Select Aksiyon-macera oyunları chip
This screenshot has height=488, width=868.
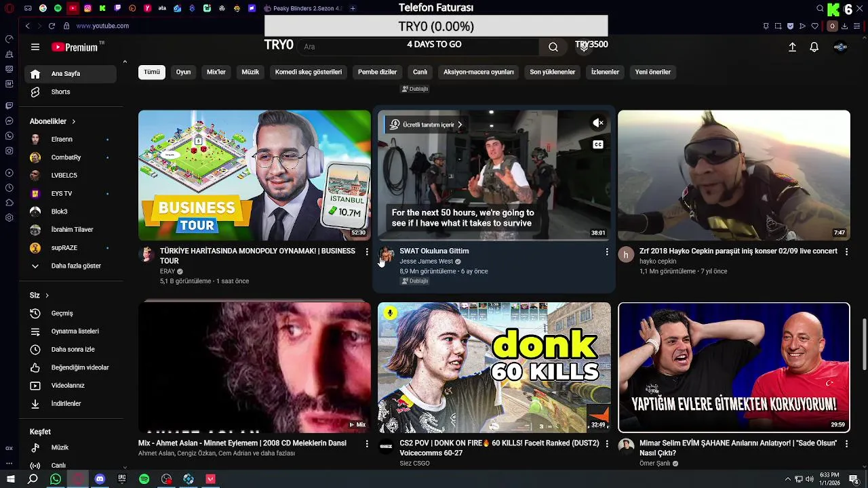[479, 72]
